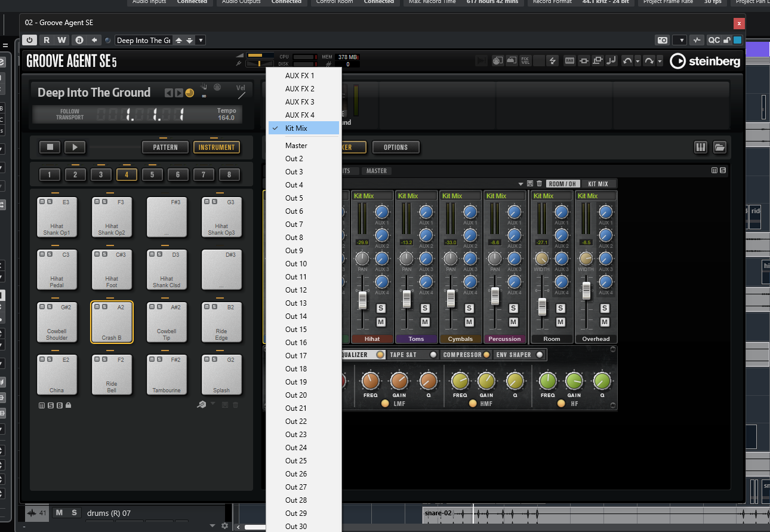Click the plugin preset name field
The height and width of the screenshot is (532, 770).
point(143,40)
